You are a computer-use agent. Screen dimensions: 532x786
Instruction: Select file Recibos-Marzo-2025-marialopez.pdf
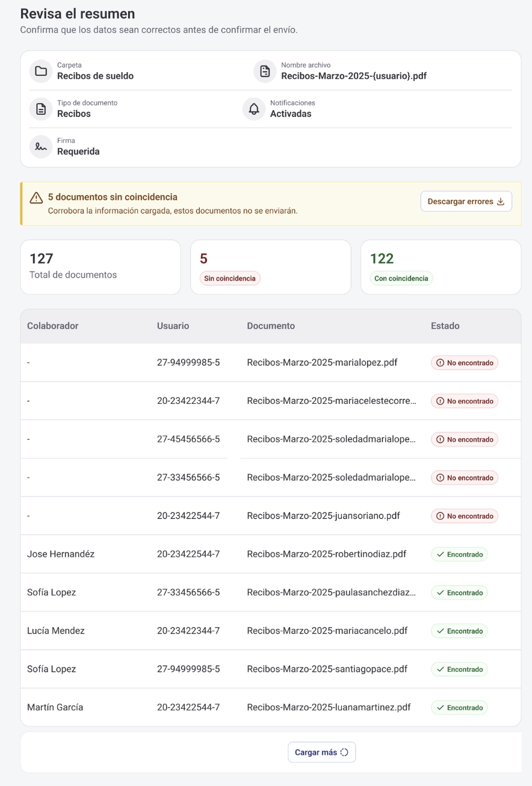coord(322,363)
